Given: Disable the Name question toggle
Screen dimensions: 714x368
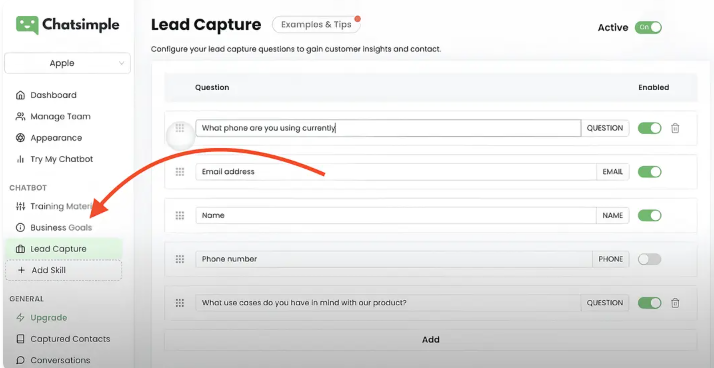Looking at the screenshot, I should point(649,215).
